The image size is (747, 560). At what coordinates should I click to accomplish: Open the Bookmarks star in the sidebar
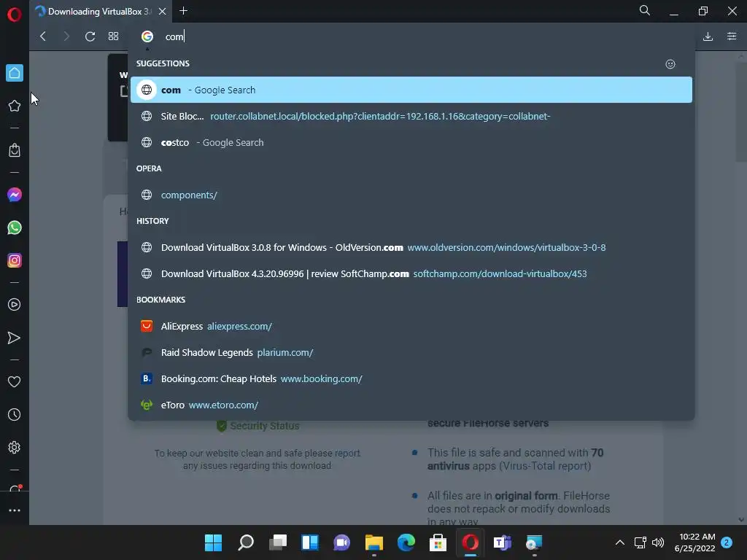click(x=15, y=106)
